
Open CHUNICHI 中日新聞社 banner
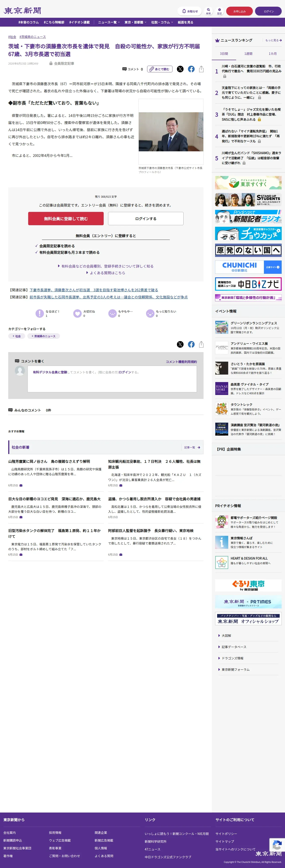coord(248,267)
